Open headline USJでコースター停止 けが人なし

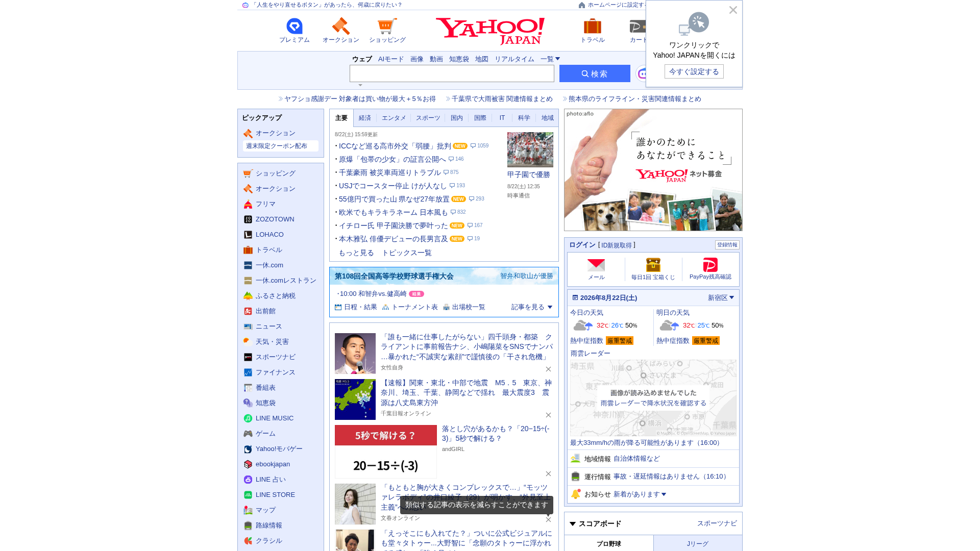click(393, 186)
